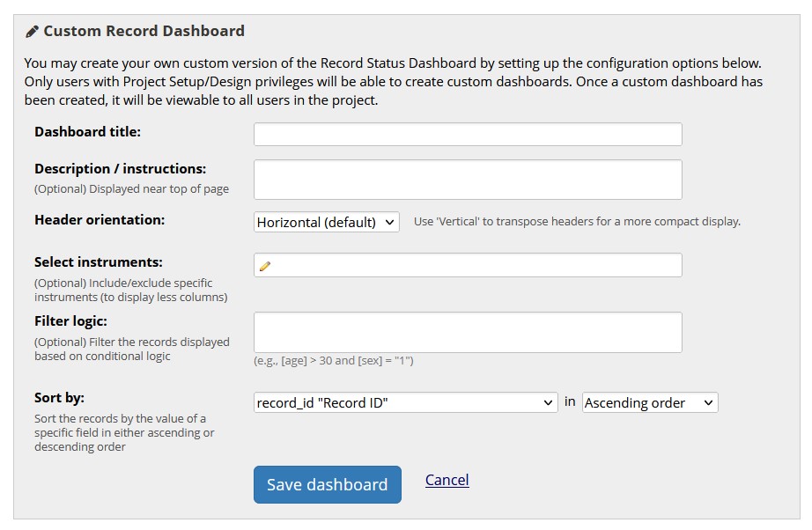
Task: Click the pencil icon in Select instruments field
Action: click(265, 266)
